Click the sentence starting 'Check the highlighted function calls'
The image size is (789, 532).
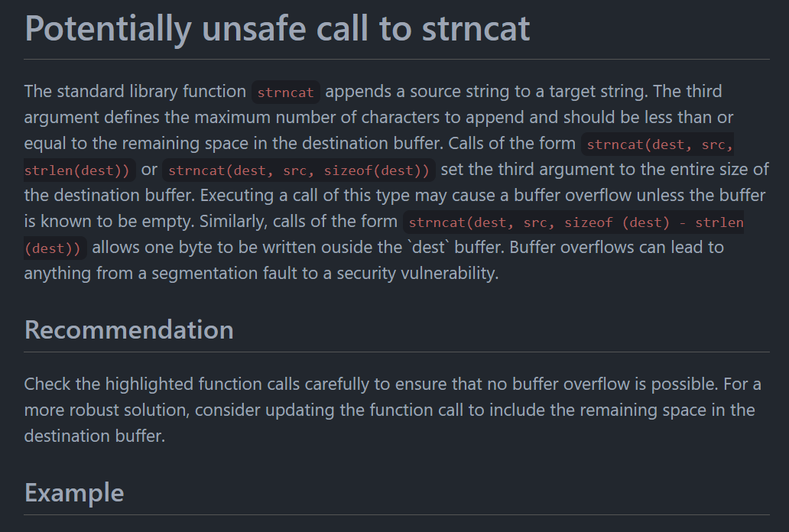372,384
